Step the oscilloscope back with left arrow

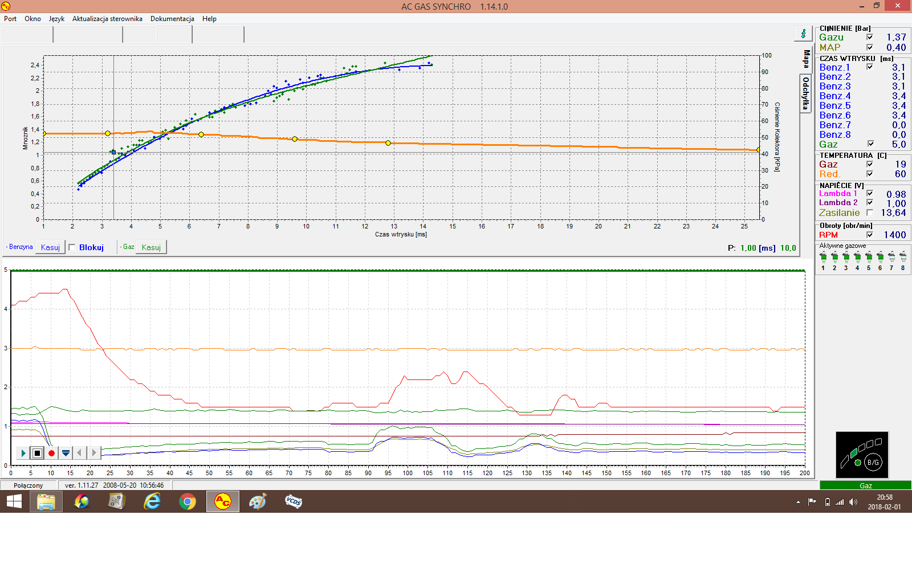(x=80, y=453)
